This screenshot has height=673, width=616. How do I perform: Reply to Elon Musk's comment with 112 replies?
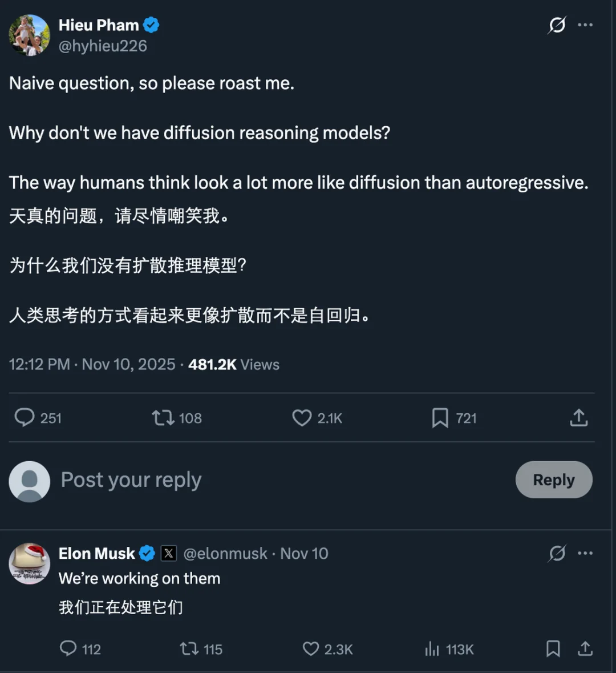(68, 648)
